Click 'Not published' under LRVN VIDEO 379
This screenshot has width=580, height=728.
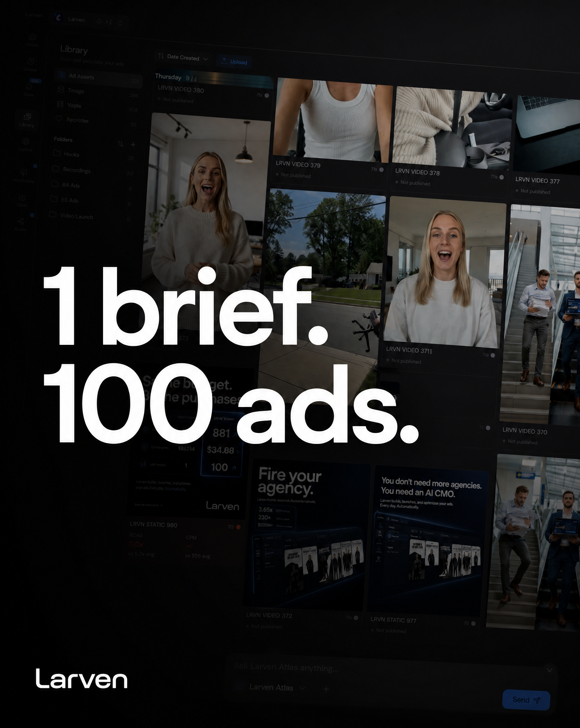(x=296, y=175)
